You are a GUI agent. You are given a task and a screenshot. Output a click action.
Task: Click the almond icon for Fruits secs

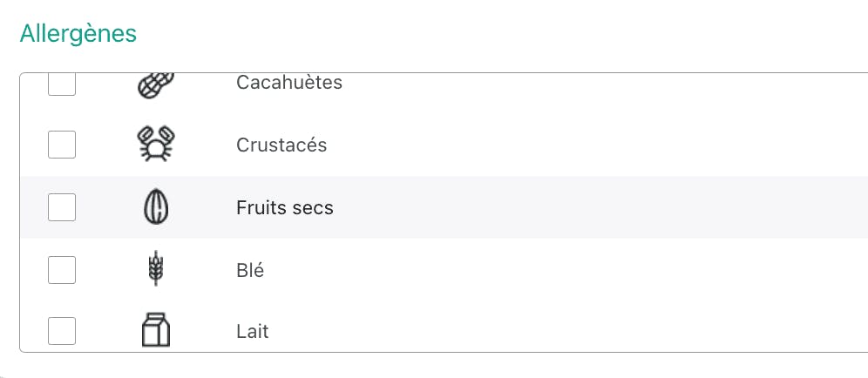pyautogui.click(x=155, y=207)
